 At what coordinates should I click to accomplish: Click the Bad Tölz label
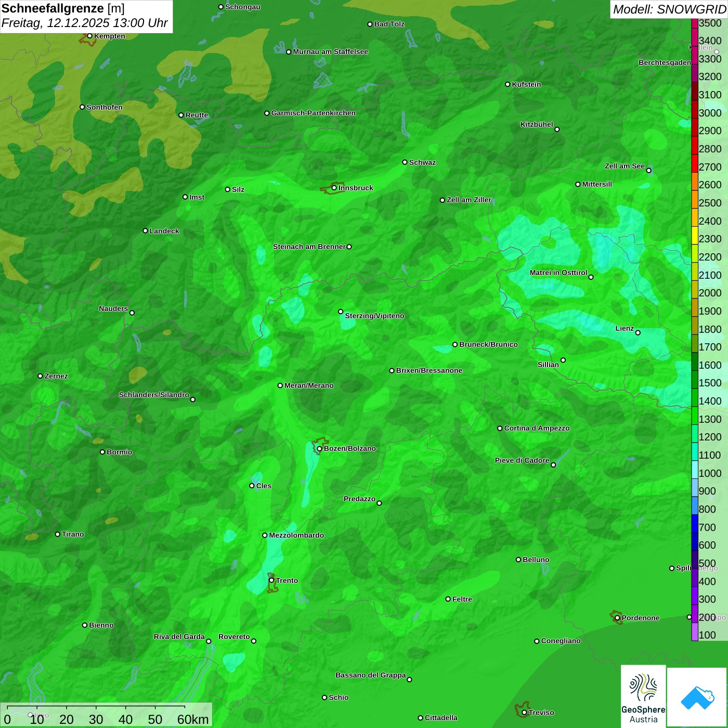tap(389, 24)
